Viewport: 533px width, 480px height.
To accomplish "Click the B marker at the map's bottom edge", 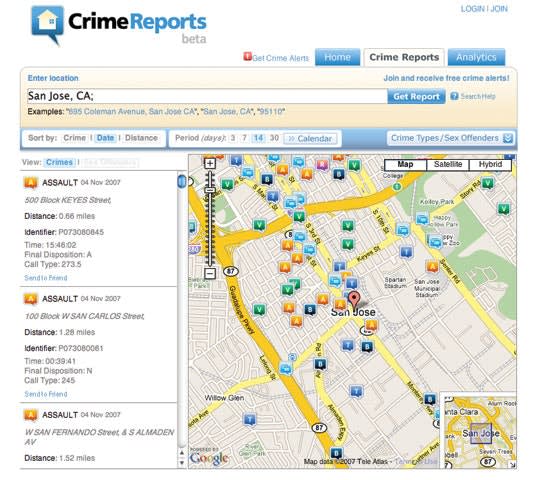I will [336, 453].
